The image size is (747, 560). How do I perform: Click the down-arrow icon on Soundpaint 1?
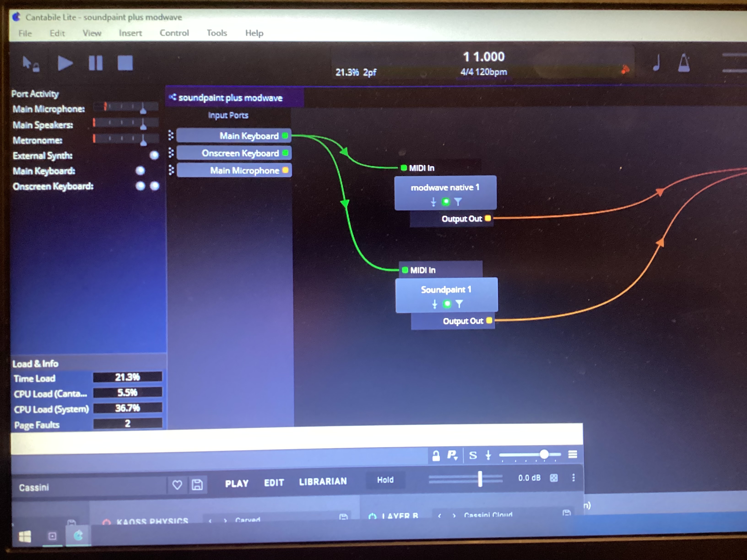[x=435, y=304]
